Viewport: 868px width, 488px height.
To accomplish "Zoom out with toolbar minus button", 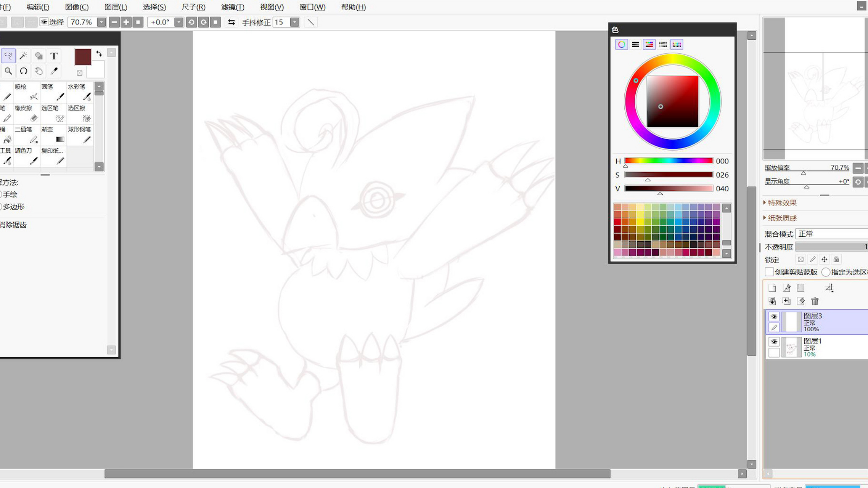I will click(114, 22).
